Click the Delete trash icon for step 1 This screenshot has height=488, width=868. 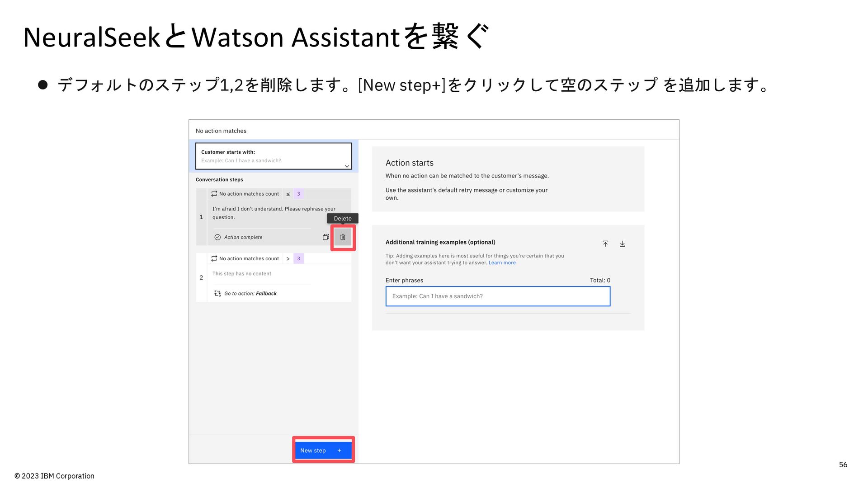tap(343, 237)
